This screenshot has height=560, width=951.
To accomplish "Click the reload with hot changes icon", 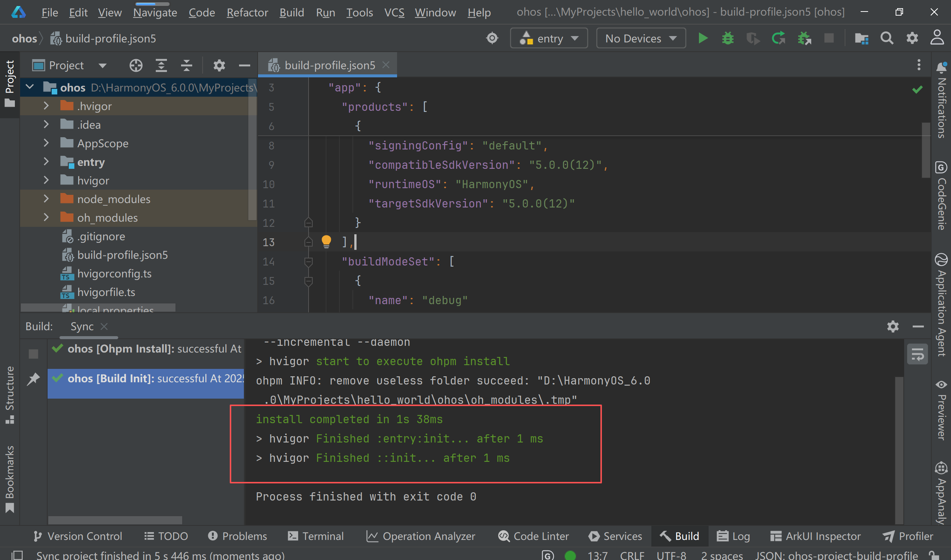I will click(778, 38).
